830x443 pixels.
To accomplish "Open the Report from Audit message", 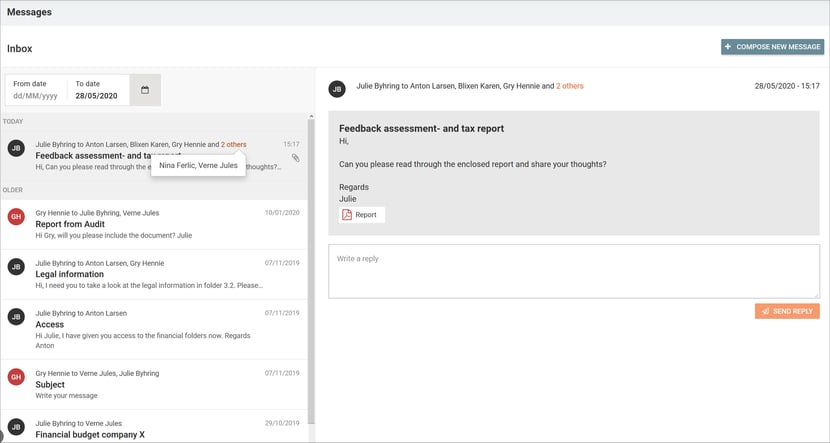I will pyautogui.click(x=154, y=224).
